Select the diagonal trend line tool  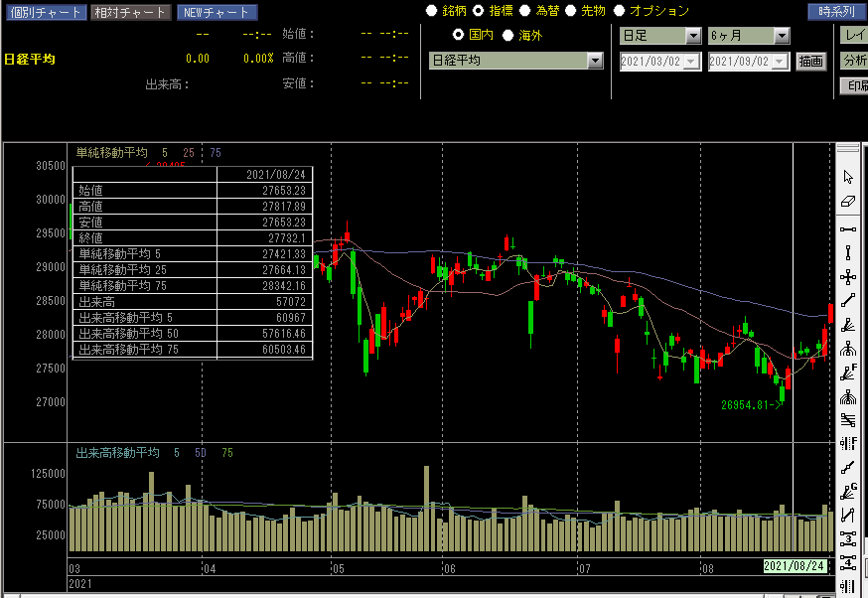pyautogui.click(x=848, y=300)
